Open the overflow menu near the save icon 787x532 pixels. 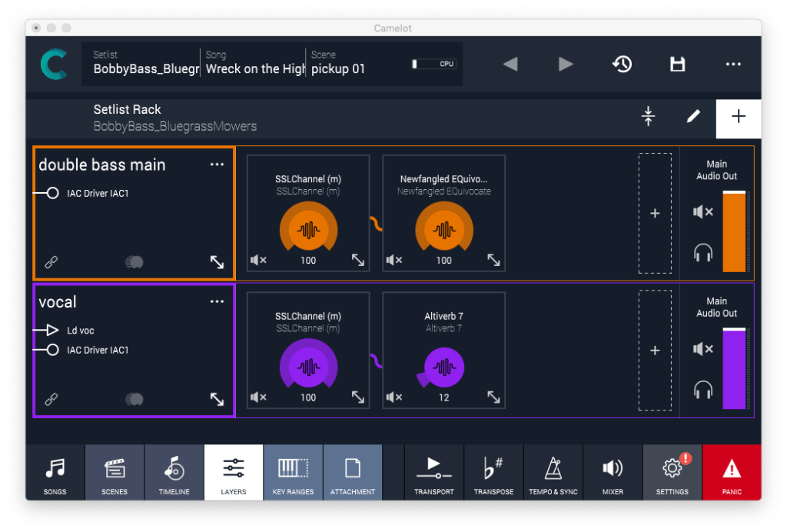tap(732, 65)
